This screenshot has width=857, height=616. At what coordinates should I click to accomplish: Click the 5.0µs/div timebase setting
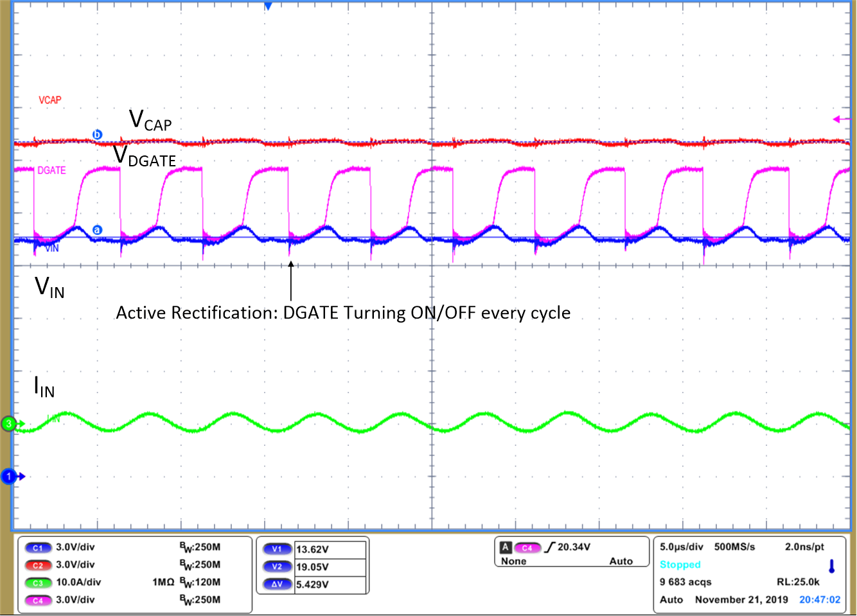681,547
